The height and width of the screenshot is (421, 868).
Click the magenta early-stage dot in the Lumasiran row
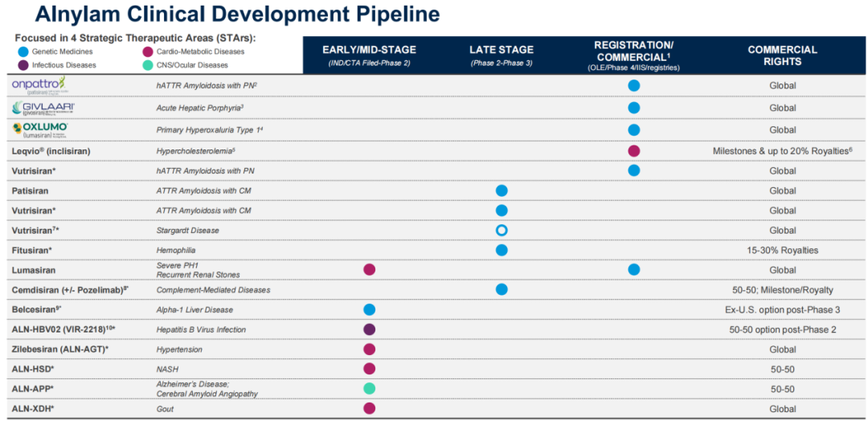pyautogui.click(x=370, y=269)
